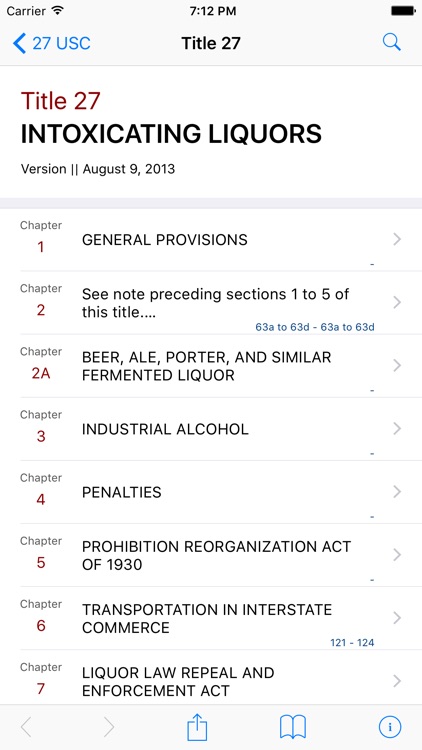Open Chapter 7 Liquor Law Repeal

211,677
